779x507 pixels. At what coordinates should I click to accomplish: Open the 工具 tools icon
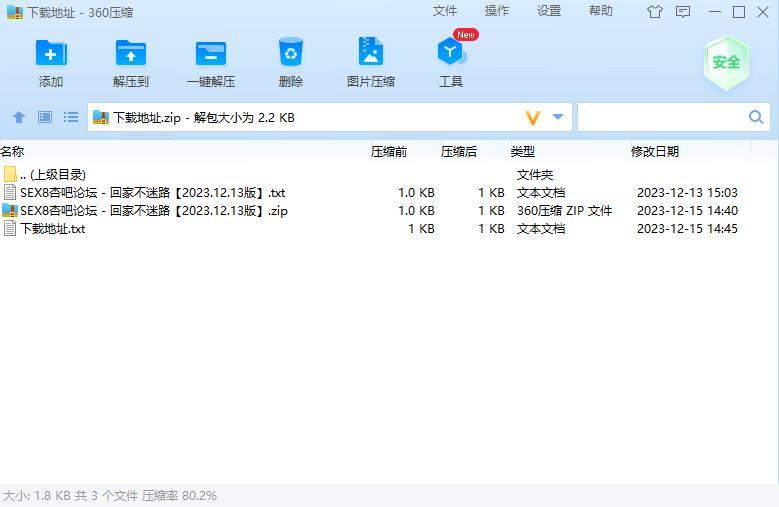(451, 52)
